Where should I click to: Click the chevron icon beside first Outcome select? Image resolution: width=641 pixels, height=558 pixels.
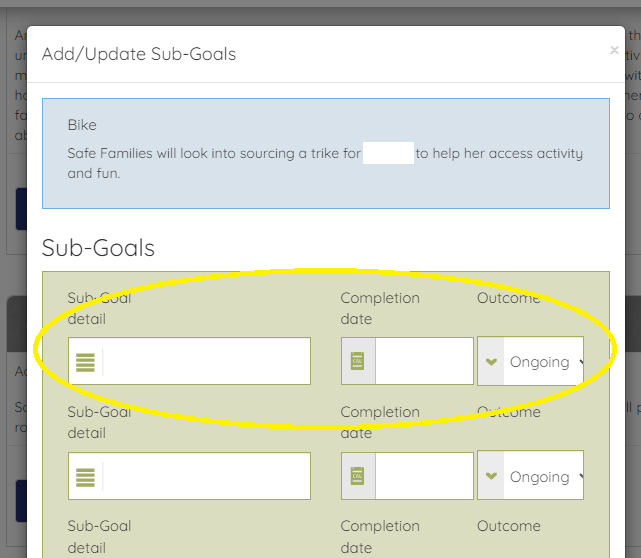pyautogui.click(x=491, y=362)
